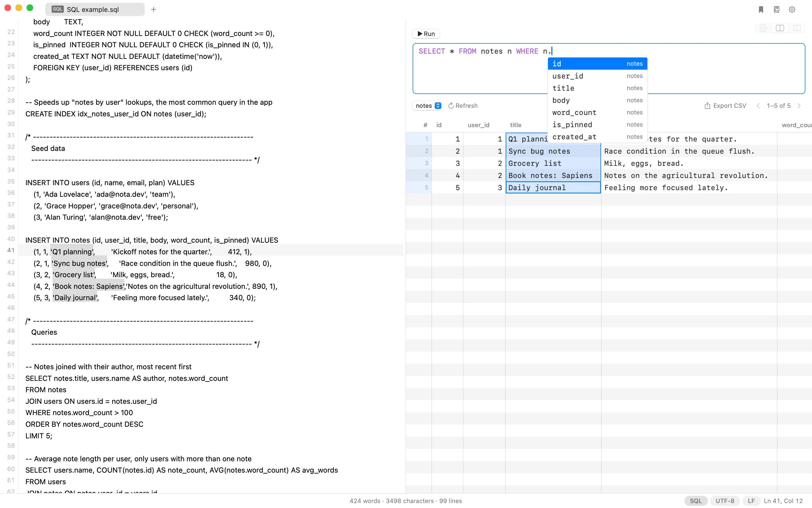
Task: Choose 'created_at' autocomplete suggestion
Action: 597,137
